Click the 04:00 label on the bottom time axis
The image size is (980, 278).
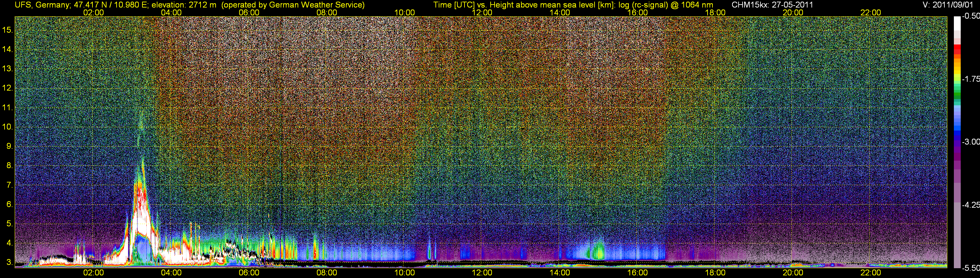tap(171, 273)
